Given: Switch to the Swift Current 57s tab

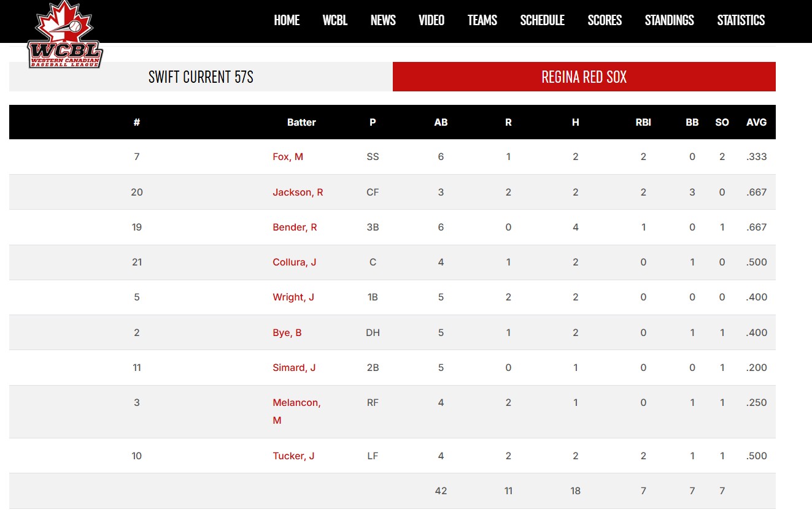Looking at the screenshot, I should click(x=201, y=77).
